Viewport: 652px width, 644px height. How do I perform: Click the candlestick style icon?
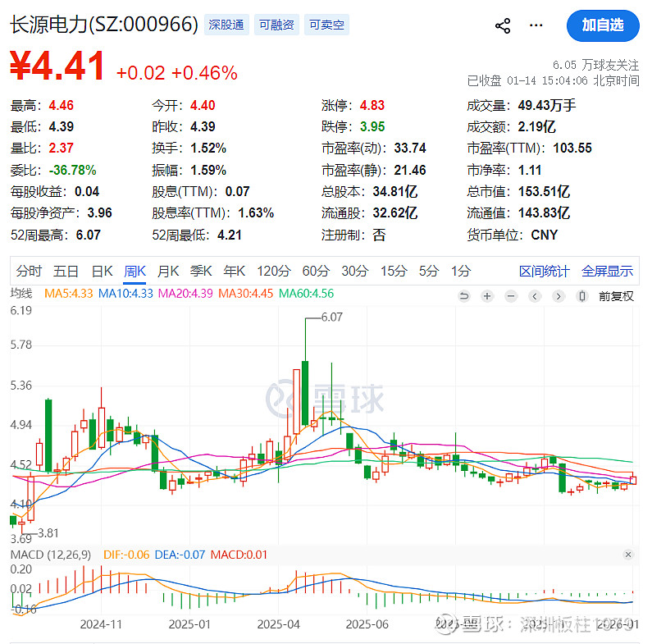[x=582, y=296]
